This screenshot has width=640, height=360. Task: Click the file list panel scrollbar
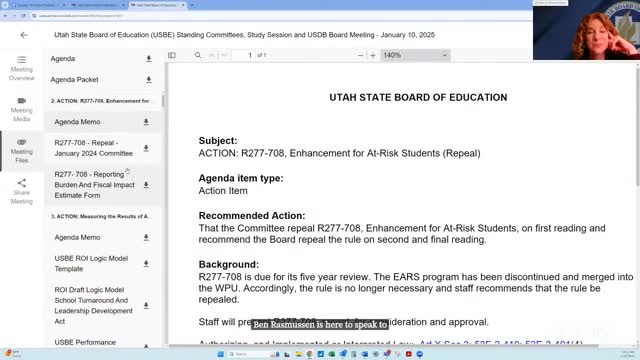pos(163,101)
